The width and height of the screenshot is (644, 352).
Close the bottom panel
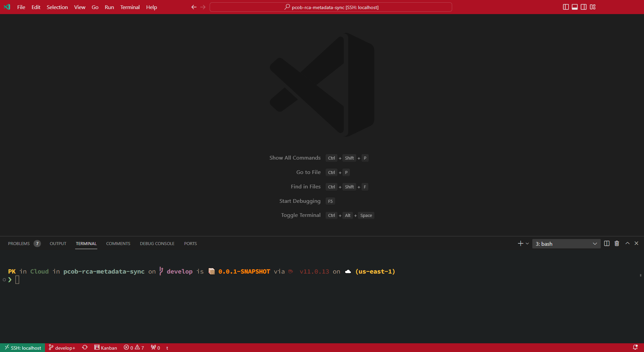[x=636, y=243]
